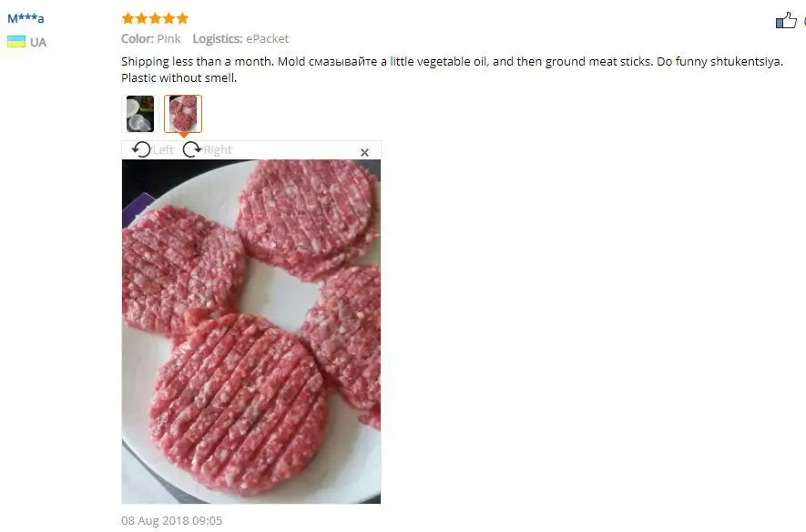The height and width of the screenshot is (532, 806).
Task: Click the Ukraine flag icon
Action: (15, 42)
